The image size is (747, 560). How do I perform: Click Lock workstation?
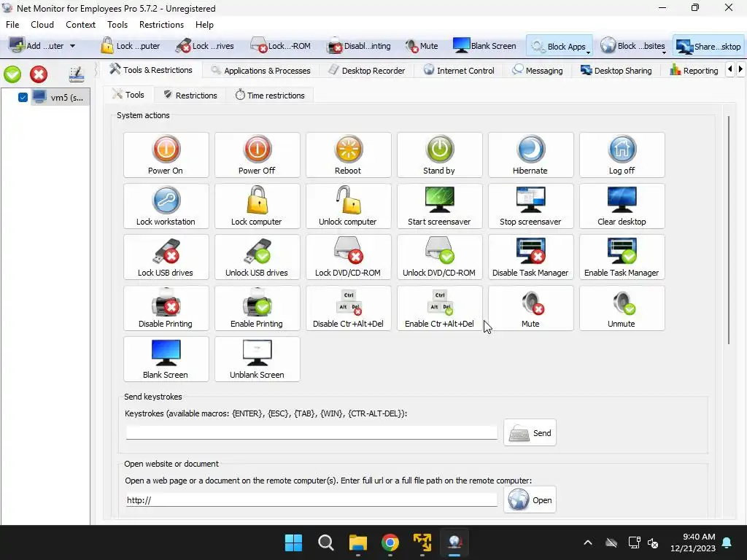[166, 206]
